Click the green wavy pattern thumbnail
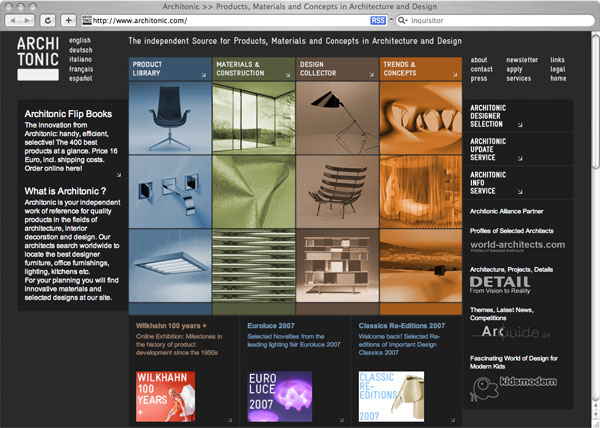Screen dimensions: 600x428 point(254,265)
